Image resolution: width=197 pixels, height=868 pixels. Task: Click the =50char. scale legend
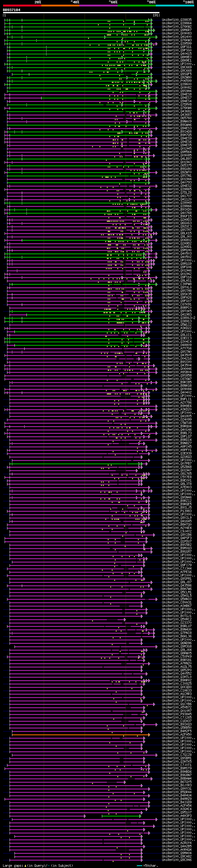(x=147, y=866)
